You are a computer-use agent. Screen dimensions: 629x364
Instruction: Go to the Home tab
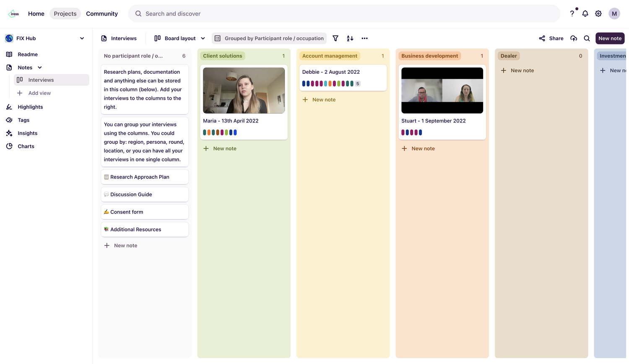tap(36, 13)
